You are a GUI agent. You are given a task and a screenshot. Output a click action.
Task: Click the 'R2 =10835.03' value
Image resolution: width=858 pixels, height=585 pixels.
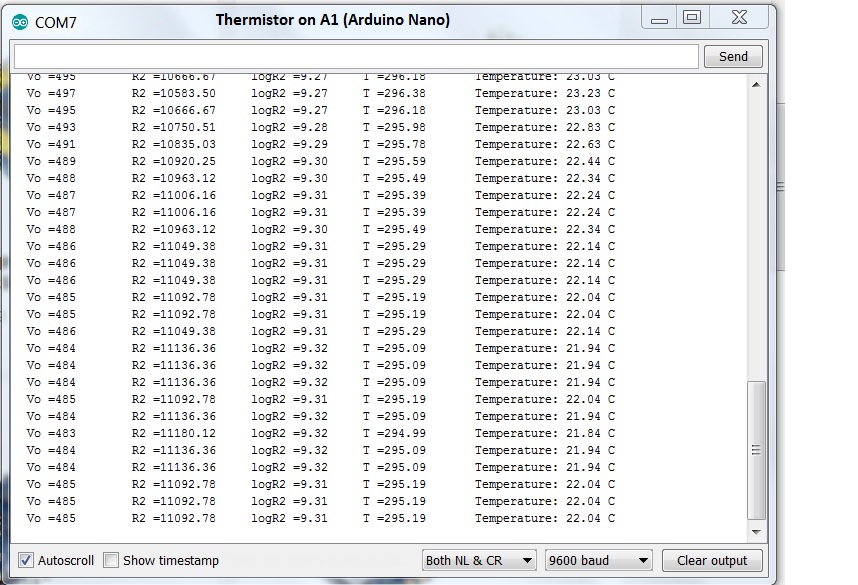click(x=173, y=144)
